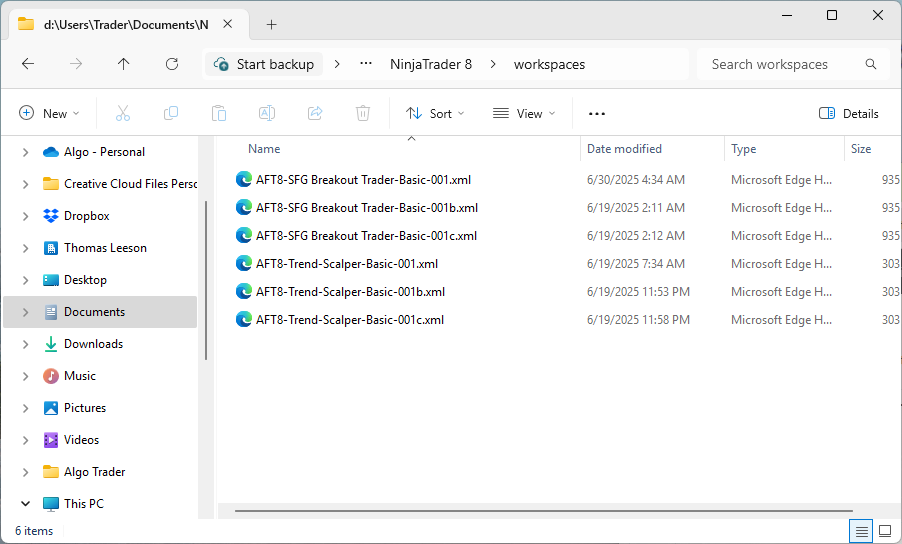Expand the Downloads tree node
Screen dimensions: 902x544
tap(25, 344)
